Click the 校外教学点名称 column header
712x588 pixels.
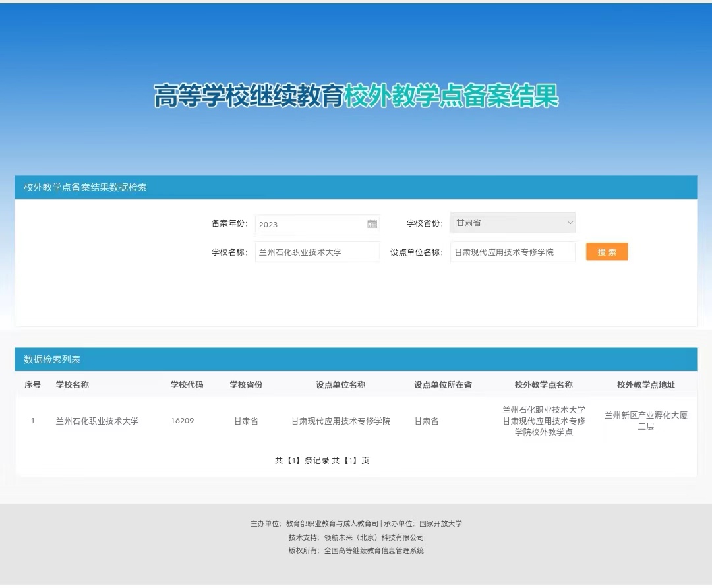click(543, 384)
